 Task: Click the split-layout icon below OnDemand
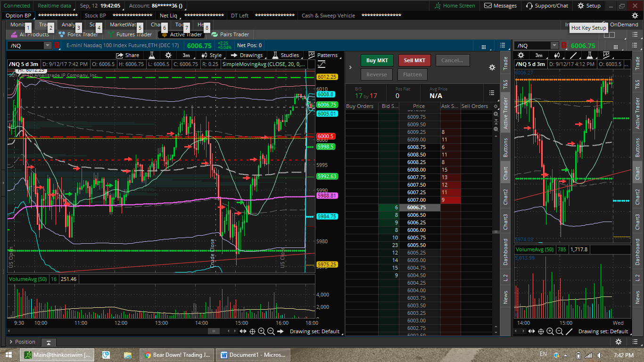click(609, 34)
